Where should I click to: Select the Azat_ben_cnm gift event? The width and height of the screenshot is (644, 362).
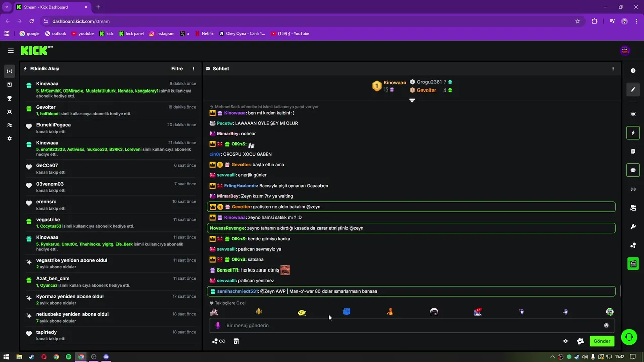coord(111,282)
